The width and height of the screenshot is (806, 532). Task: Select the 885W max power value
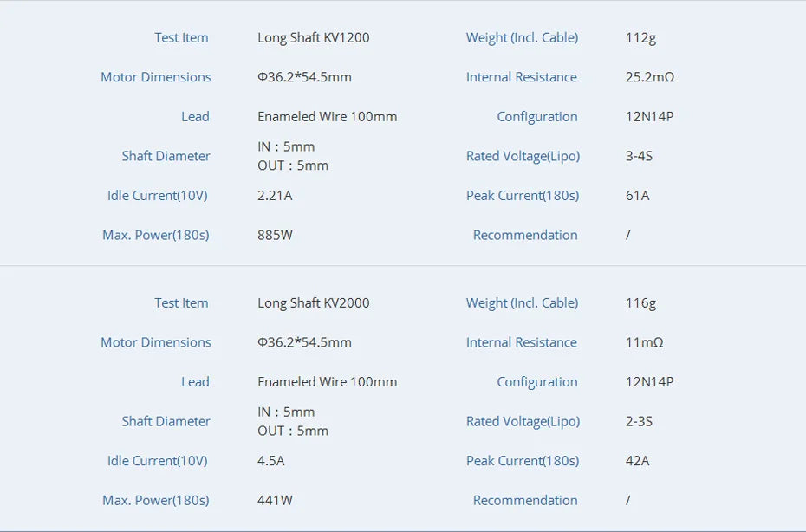click(275, 235)
